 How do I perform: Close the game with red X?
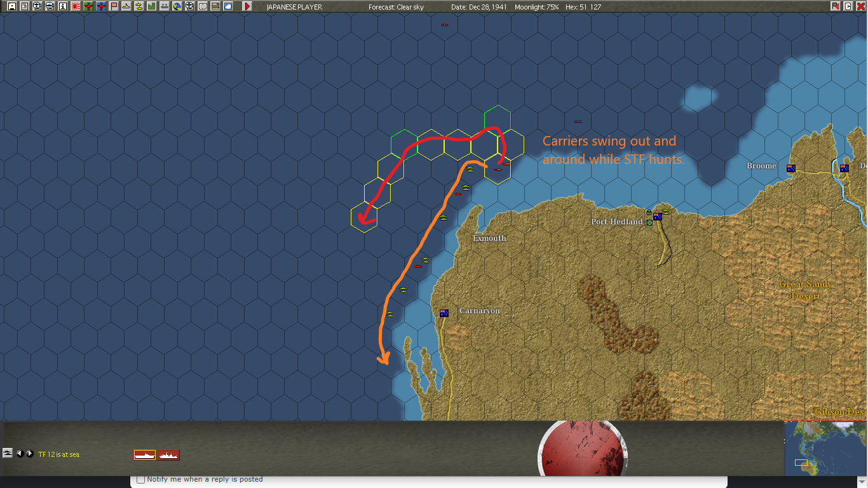pyautogui.click(x=861, y=6)
